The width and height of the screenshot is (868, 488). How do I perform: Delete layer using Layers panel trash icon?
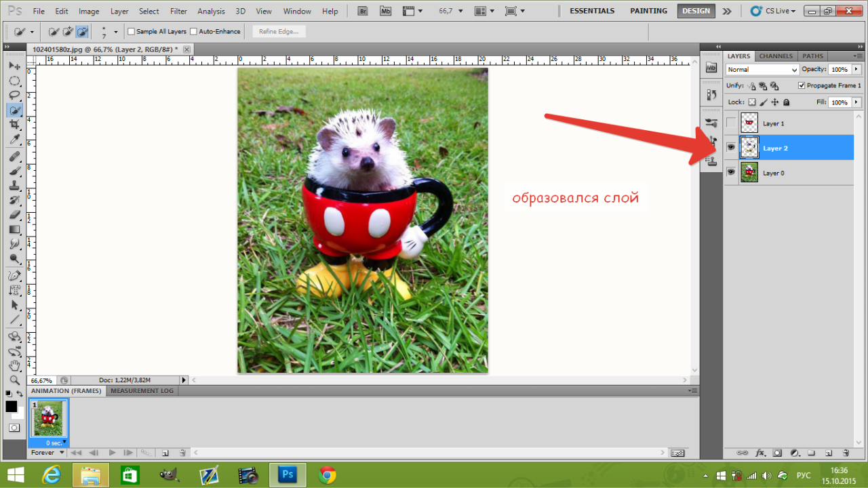click(x=846, y=453)
